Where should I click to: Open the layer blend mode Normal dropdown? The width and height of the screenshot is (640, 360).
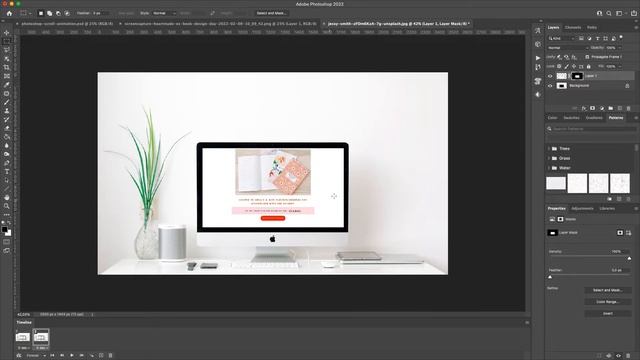567,48
